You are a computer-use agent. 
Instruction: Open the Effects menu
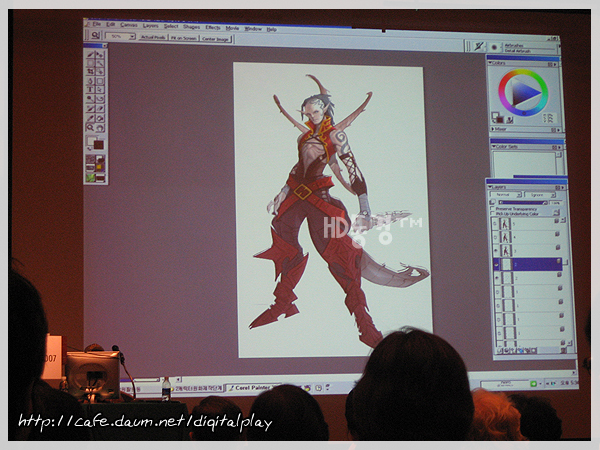pos(213,28)
